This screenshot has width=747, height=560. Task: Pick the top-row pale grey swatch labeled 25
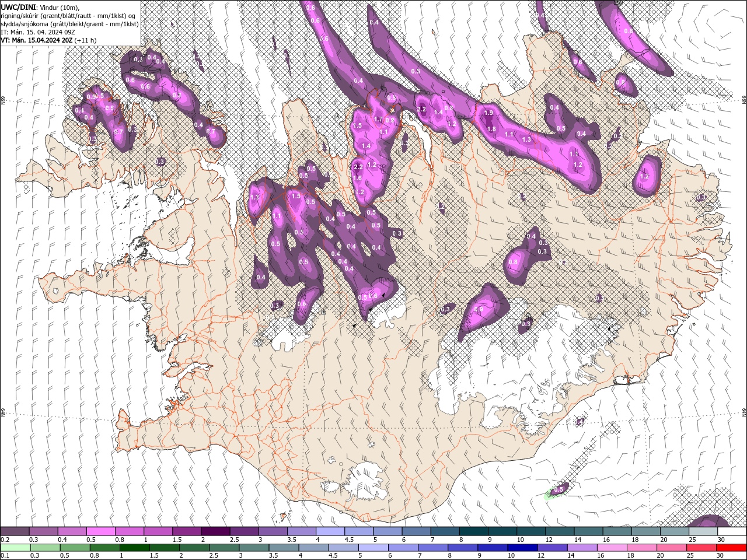click(703, 531)
